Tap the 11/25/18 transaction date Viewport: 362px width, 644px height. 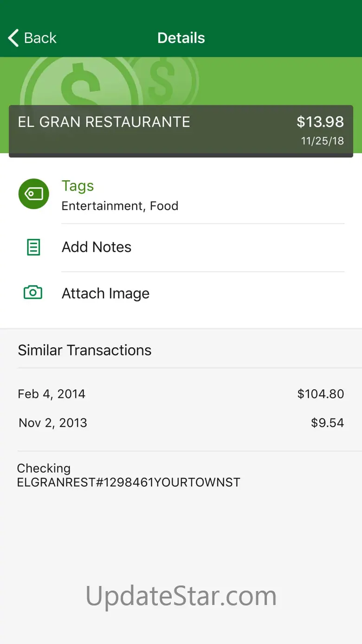pos(323,141)
